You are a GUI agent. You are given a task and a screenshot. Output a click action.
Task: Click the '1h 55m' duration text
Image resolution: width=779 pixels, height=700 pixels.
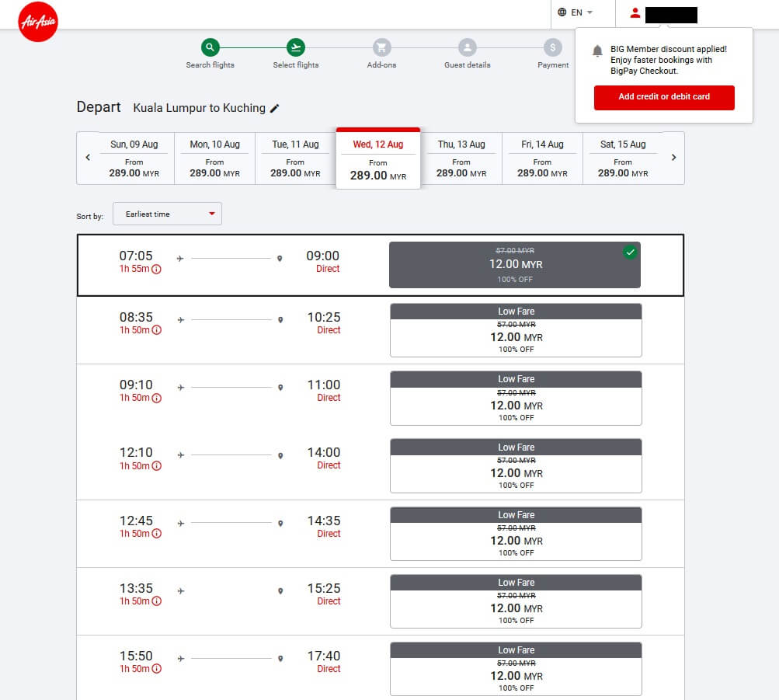(x=134, y=269)
